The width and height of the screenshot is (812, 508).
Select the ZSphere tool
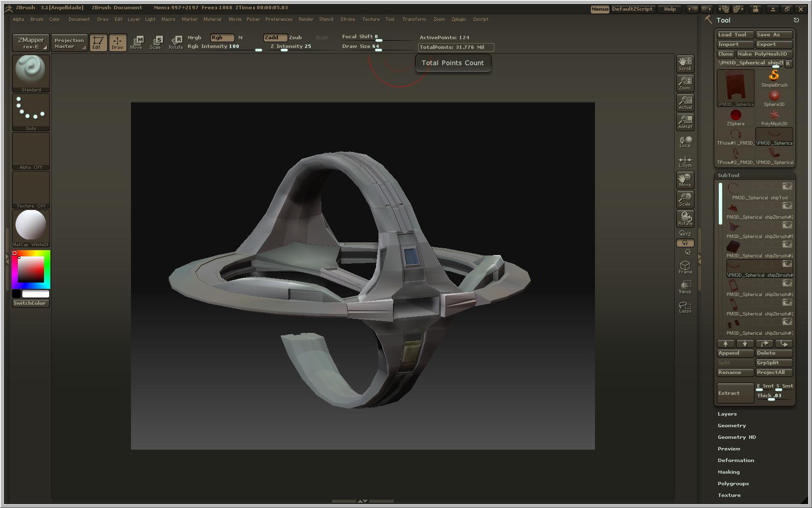(x=735, y=115)
